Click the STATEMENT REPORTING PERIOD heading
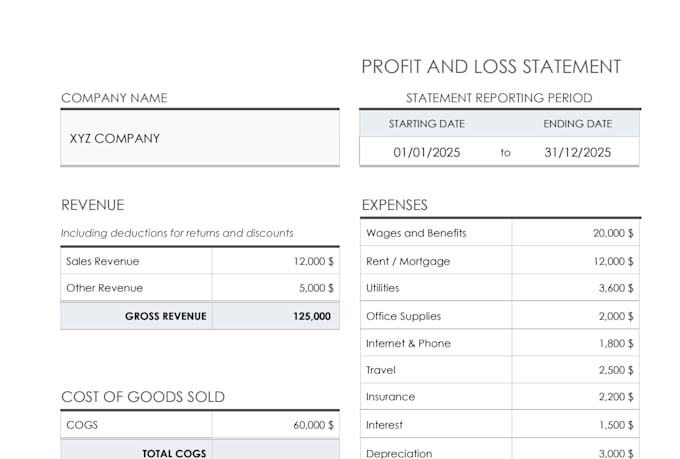The width and height of the screenshot is (680, 459). click(x=499, y=98)
